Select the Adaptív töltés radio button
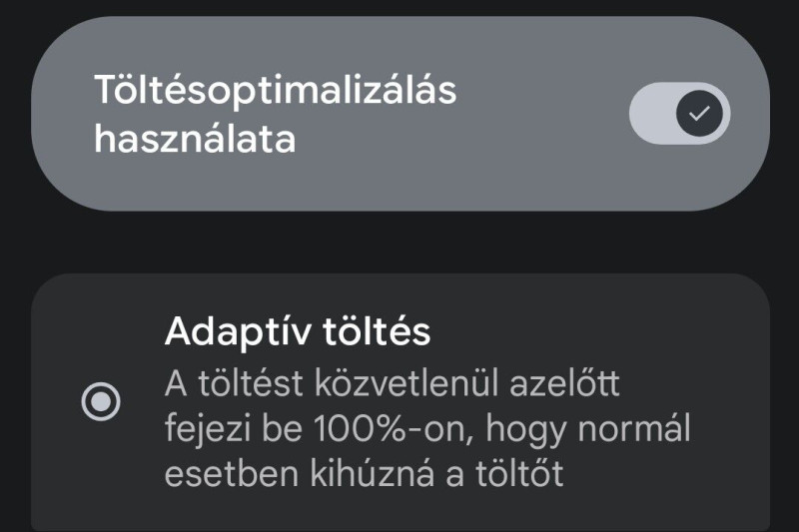Image resolution: width=799 pixels, height=532 pixels. coord(101,402)
